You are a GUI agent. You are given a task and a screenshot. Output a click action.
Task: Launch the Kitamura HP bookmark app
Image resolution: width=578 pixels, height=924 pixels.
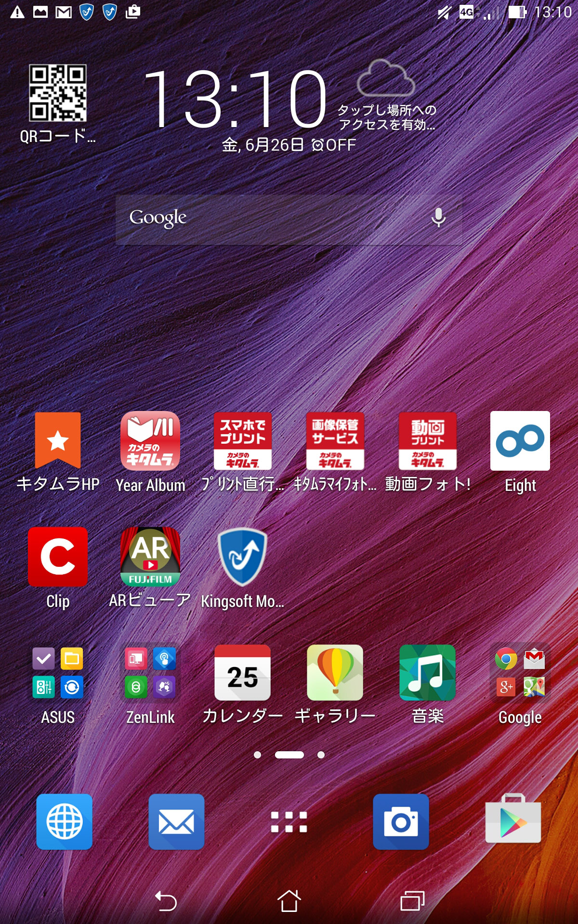click(58, 441)
